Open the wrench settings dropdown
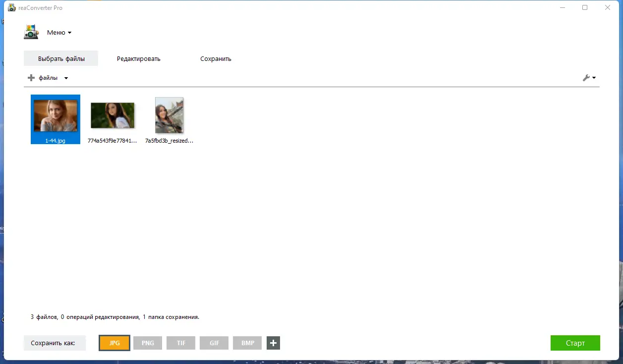This screenshot has width=623, height=364. [589, 78]
